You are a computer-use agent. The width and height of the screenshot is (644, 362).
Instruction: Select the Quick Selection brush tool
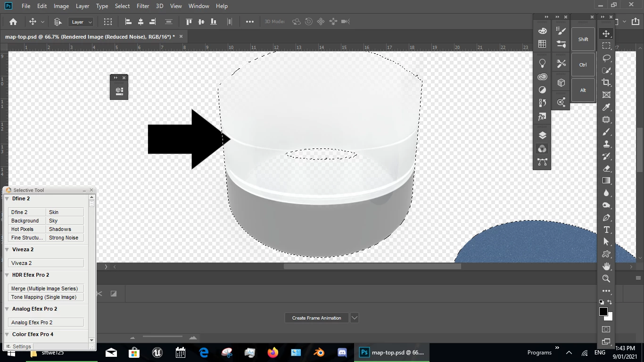pyautogui.click(x=606, y=70)
